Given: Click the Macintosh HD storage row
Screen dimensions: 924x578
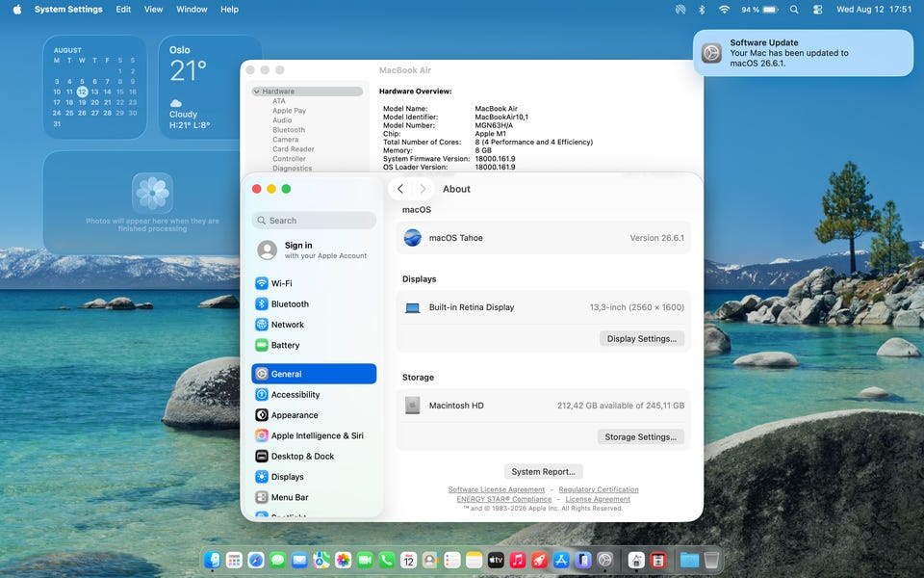Looking at the screenshot, I should click(x=543, y=406).
